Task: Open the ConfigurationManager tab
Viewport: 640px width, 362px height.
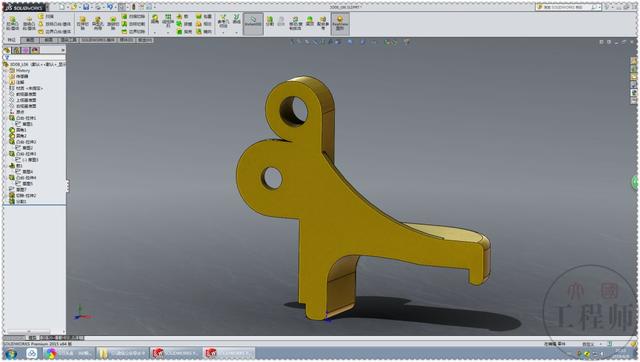Action: [x=26, y=50]
